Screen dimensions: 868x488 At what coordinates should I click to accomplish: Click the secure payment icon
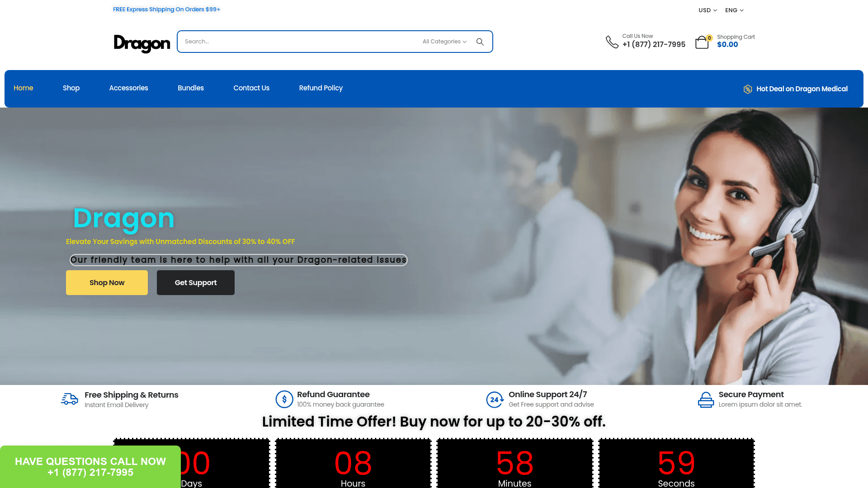pyautogui.click(x=706, y=399)
